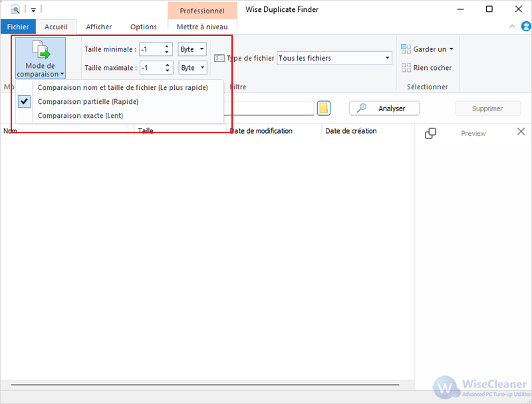Open the Options tab
This screenshot has height=404, width=532.
pos(144,27)
